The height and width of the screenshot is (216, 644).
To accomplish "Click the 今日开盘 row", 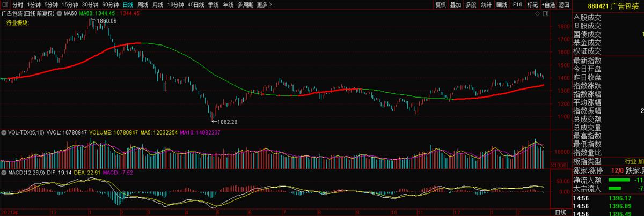I will 608,69.
